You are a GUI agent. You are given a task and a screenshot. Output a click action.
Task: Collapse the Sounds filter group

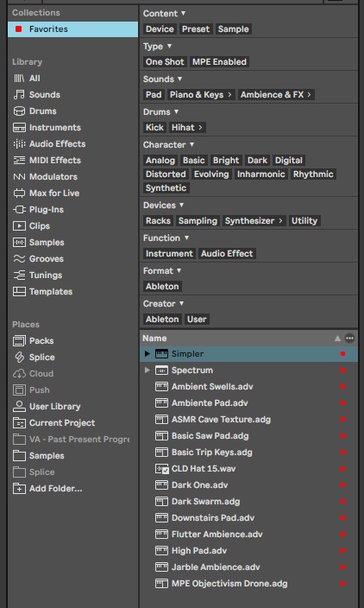tap(179, 79)
